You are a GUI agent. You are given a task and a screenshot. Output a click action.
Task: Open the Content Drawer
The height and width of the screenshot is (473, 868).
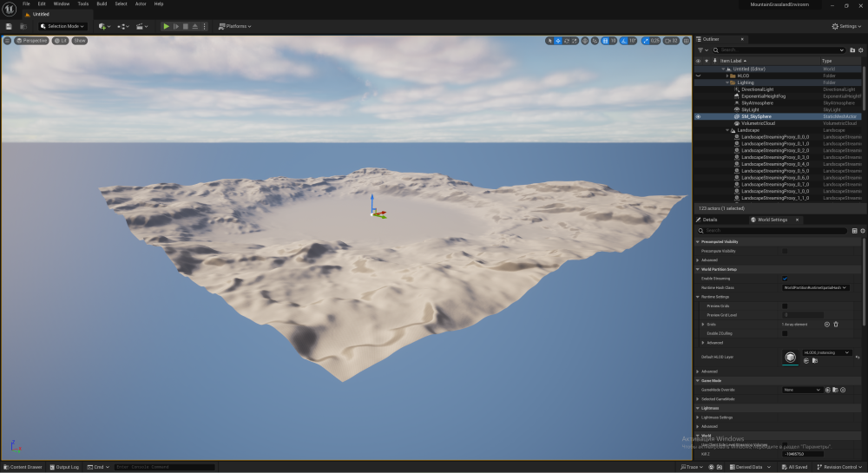(x=23, y=467)
